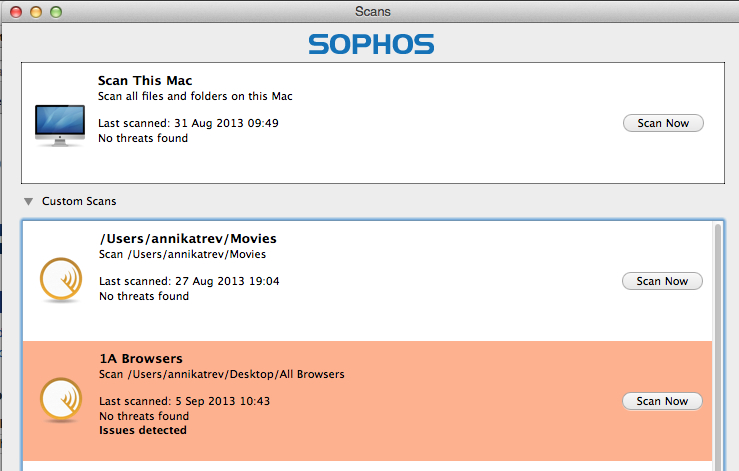Click the Custom Scans section label
This screenshot has width=739, height=471.
pyautogui.click(x=79, y=201)
